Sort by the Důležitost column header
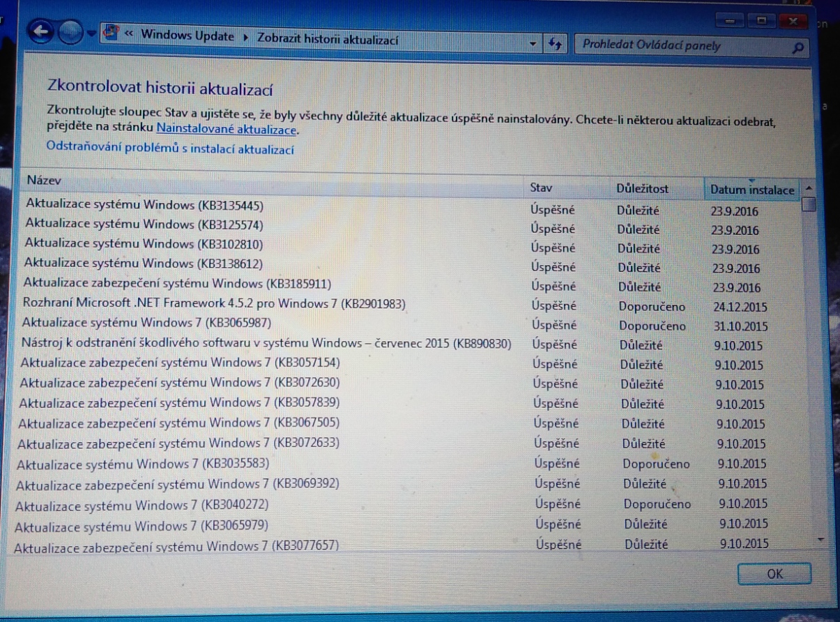 point(657,188)
